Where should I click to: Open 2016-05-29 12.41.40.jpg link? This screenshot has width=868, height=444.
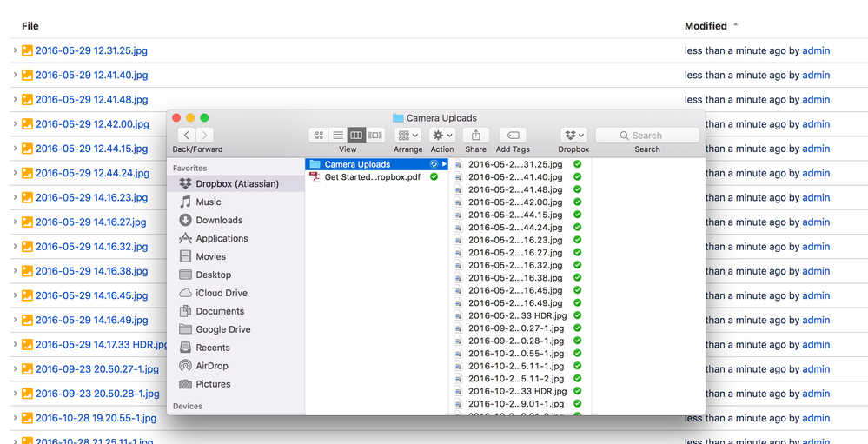click(x=92, y=76)
